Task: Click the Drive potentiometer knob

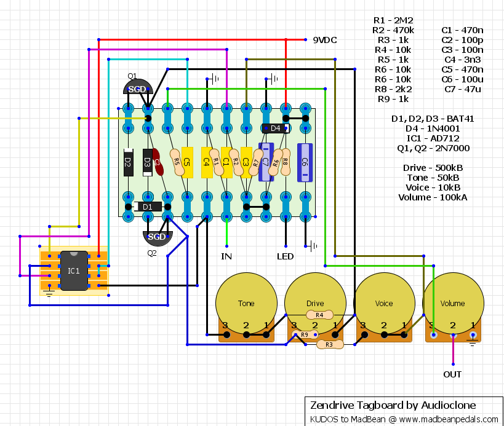Action: click(x=315, y=304)
